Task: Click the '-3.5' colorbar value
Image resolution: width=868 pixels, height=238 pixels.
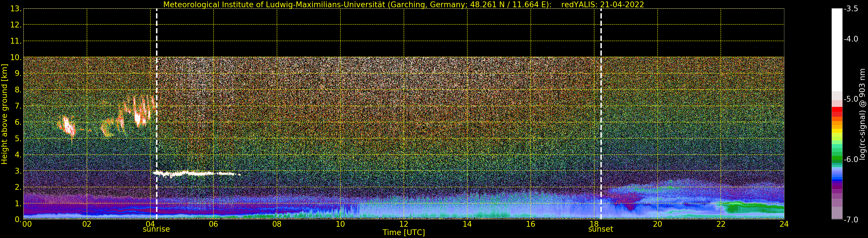Action: (x=851, y=9)
